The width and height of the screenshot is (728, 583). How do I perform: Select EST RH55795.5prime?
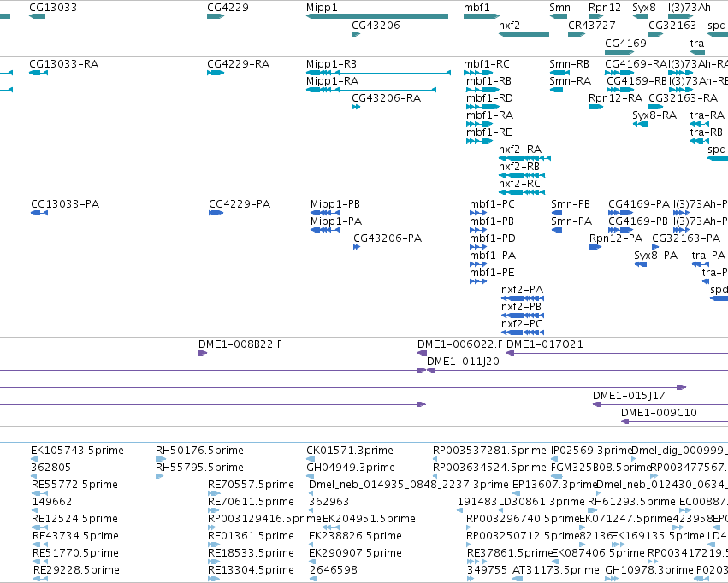199,468
